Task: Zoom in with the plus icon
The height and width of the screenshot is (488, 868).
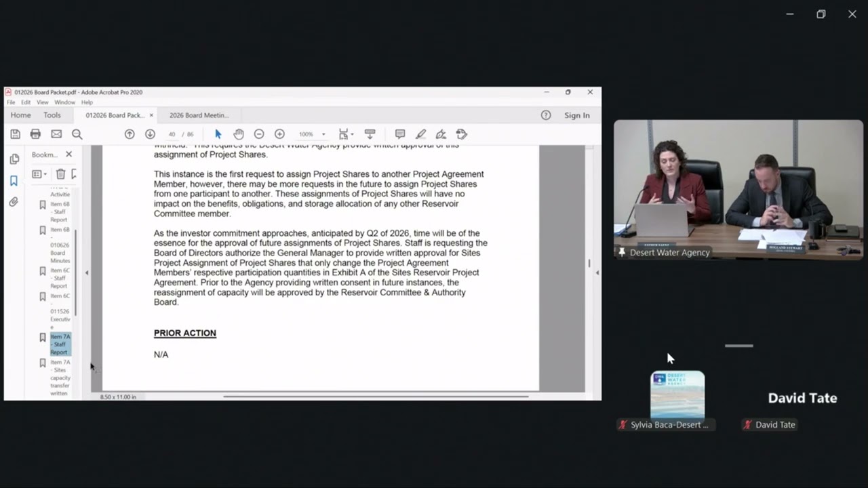Action: coord(279,134)
